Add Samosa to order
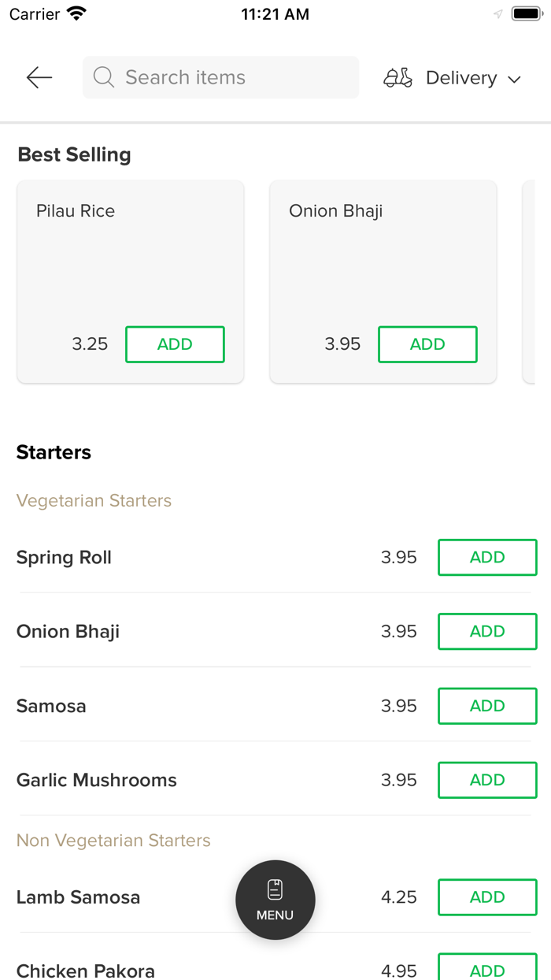Image resolution: width=551 pixels, height=980 pixels. tap(487, 706)
